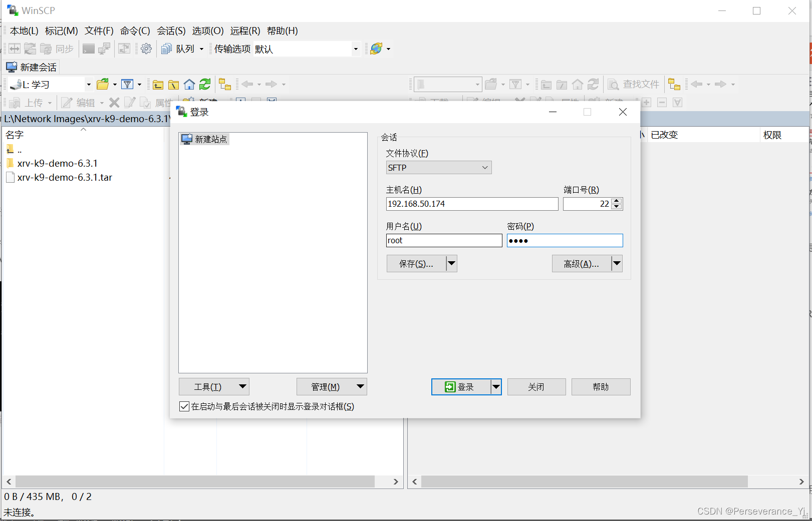Open the SFTP file protocol dropdown
The width and height of the screenshot is (812, 521).
483,167
